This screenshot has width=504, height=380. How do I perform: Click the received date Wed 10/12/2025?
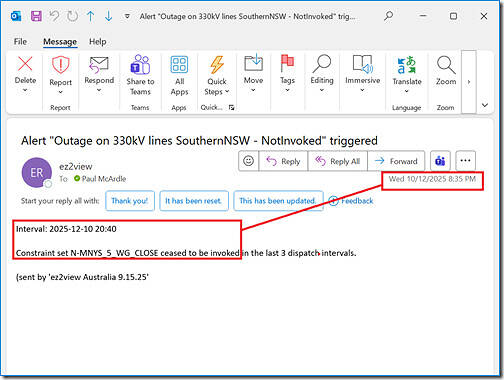click(x=432, y=179)
